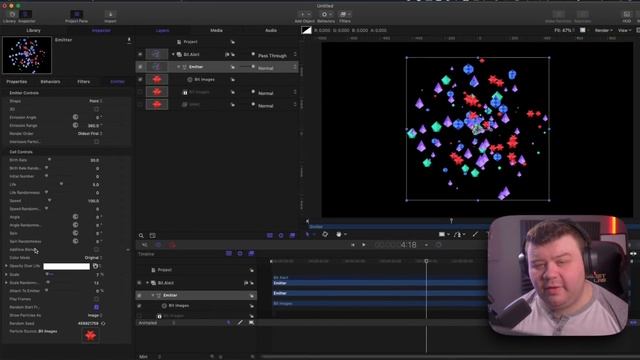This screenshot has height=360, width=640.
Task: Enable the disabled Bit Images layer checkbox
Action: 140,92
